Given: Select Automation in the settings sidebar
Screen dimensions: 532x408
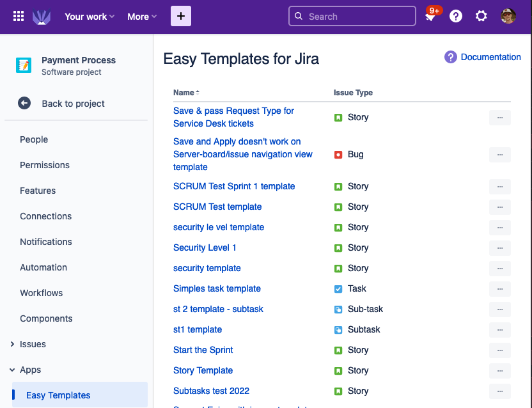Looking at the screenshot, I should (x=43, y=267).
